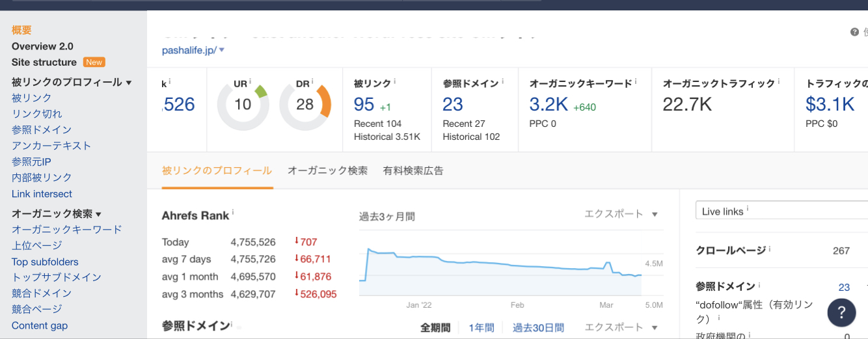This screenshot has height=339, width=868.
Task: Open 内部被リンク sidebar link
Action: tap(42, 178)
